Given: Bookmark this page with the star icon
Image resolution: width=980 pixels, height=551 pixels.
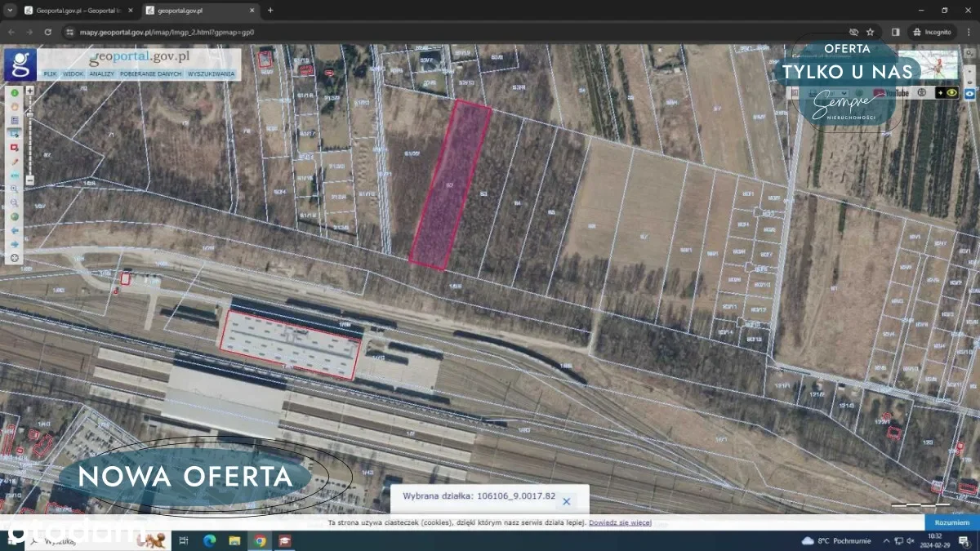Looking at the screenshot, I should click(871, 32).
